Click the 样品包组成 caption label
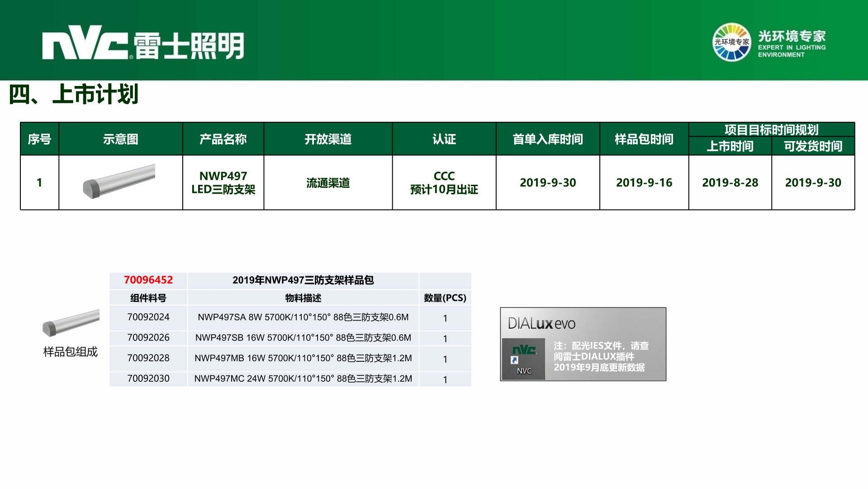 [70, 352]
